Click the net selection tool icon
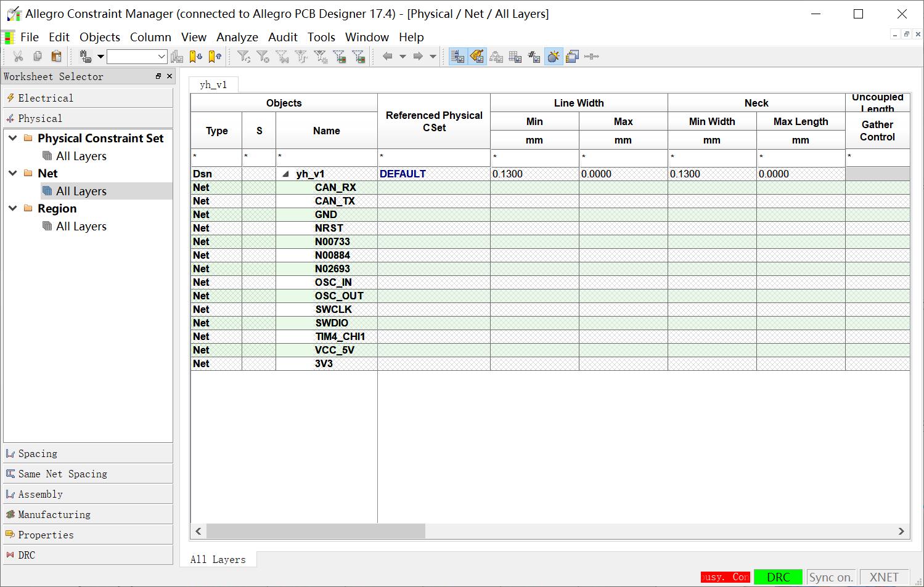 (x=86, y=57)
